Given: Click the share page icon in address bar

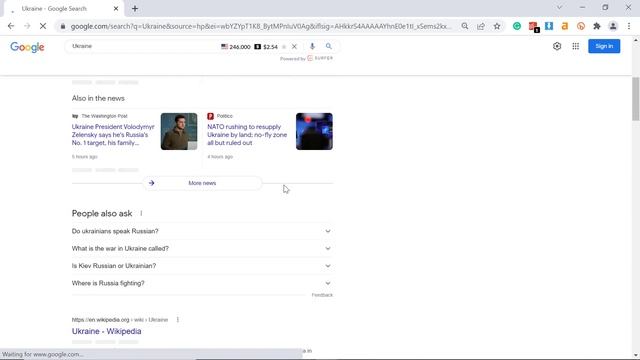Looking at the screenshot, I should pyautogui.click(x=481, y=26).
